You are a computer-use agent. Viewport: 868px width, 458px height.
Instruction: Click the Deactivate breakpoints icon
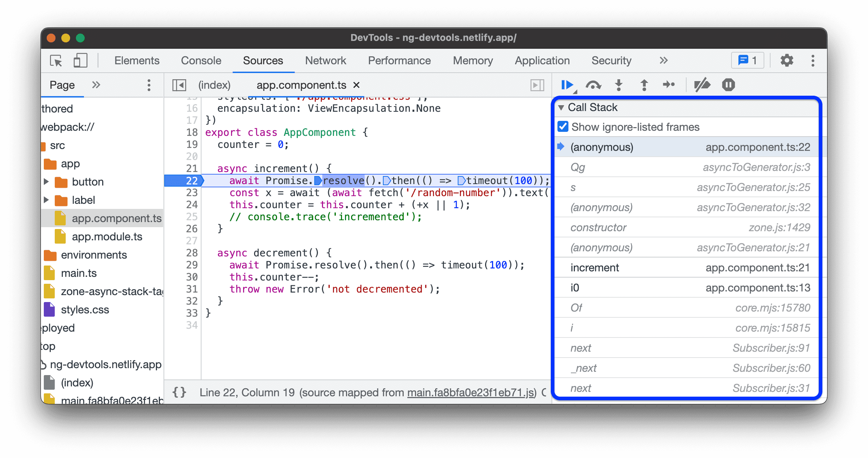pyautogui.click(x=703, y=84)
